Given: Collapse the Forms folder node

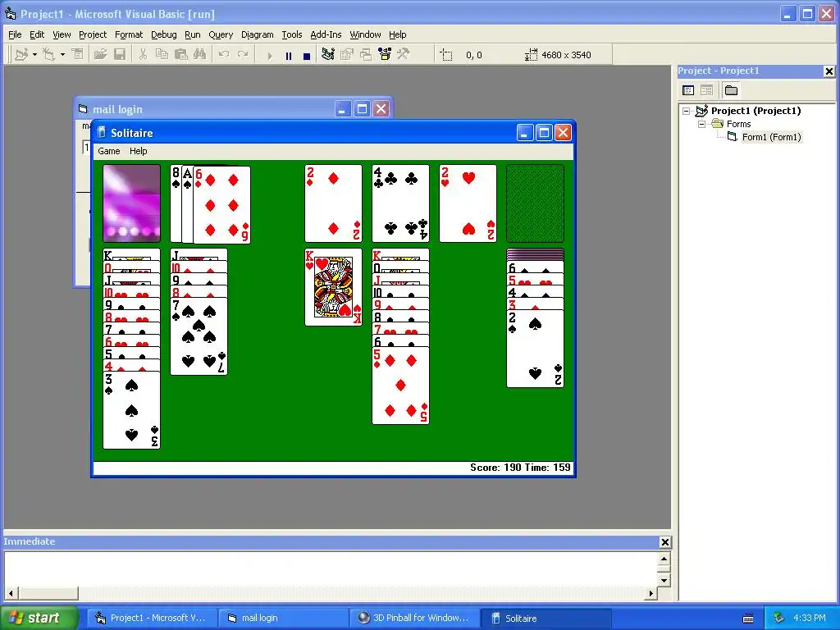Looking at the screenshot, I should (x=701, y=125).
